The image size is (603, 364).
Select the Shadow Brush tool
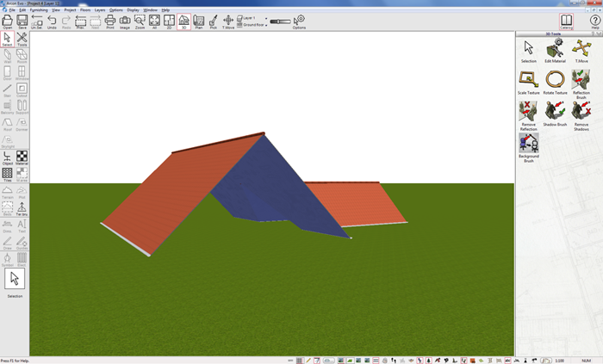(555, 114)
